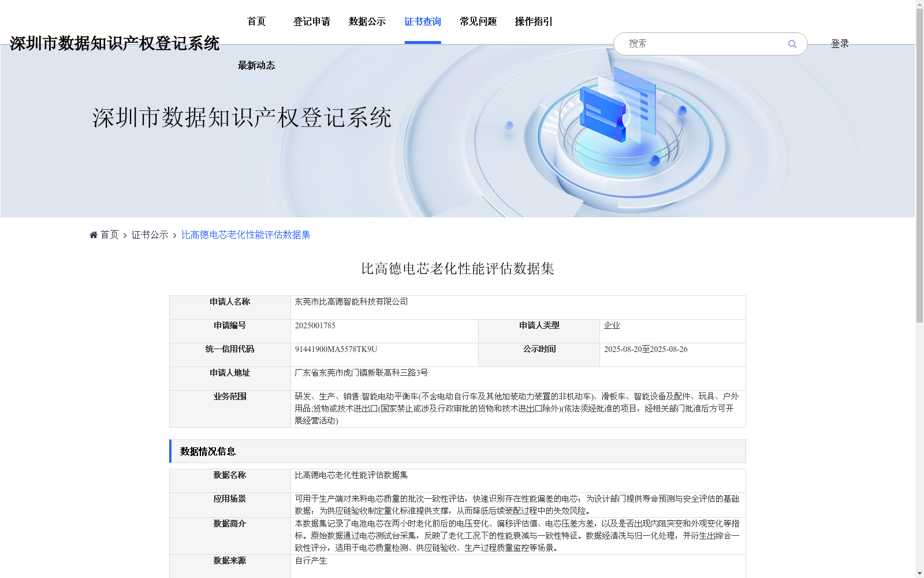Open the 数据公示 menu item
924x578 pixels.
tap(367, 21)
